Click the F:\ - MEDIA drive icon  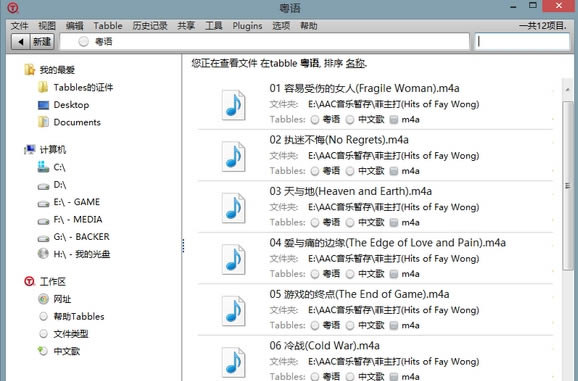coord(43,221)
